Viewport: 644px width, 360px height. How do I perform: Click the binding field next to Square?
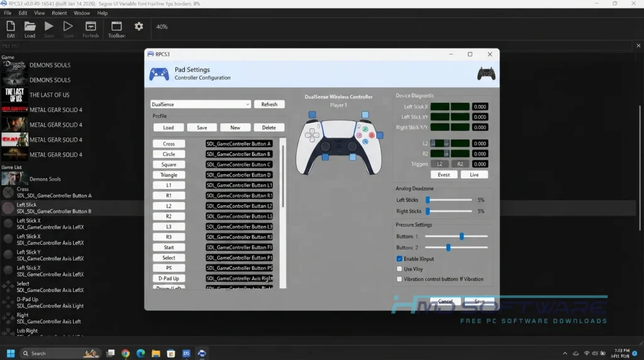click(x=239, y=164)
